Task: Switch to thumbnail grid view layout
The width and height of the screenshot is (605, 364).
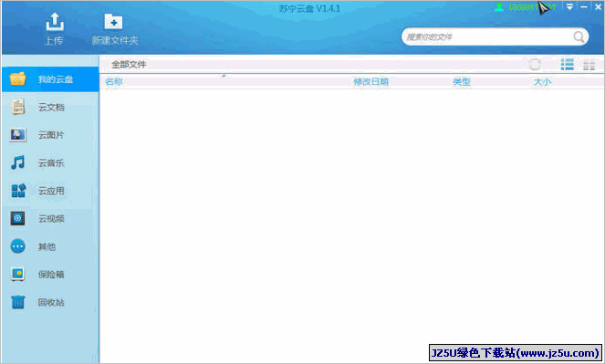Action: (x=589, y=65)
